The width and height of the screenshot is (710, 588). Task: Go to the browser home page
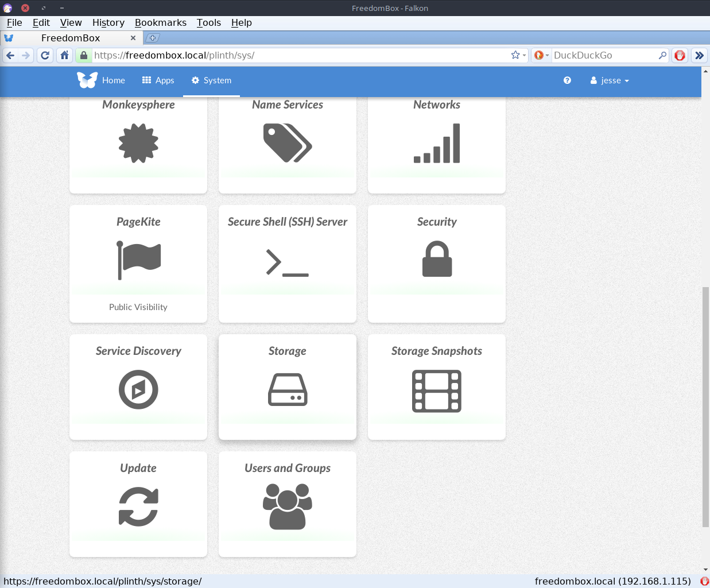(x=64, y=55)
